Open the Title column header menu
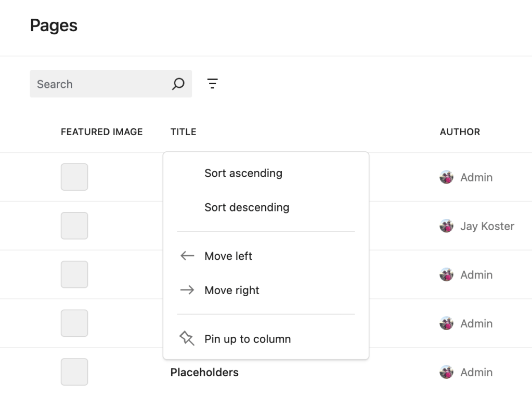This screenshot has width=532, height=395. (183, 132)
